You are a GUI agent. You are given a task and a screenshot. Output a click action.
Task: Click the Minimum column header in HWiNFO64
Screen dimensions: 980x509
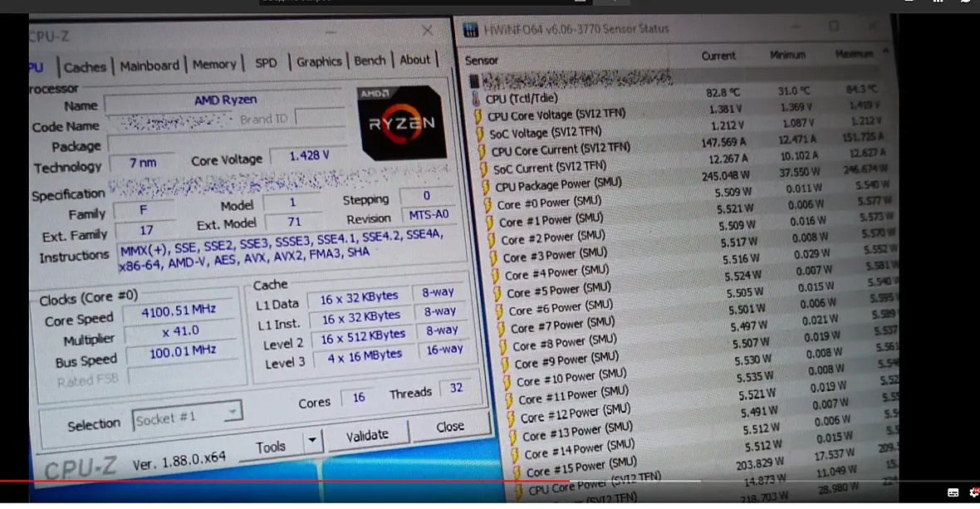pyautogui.click(x=787, y=55)
